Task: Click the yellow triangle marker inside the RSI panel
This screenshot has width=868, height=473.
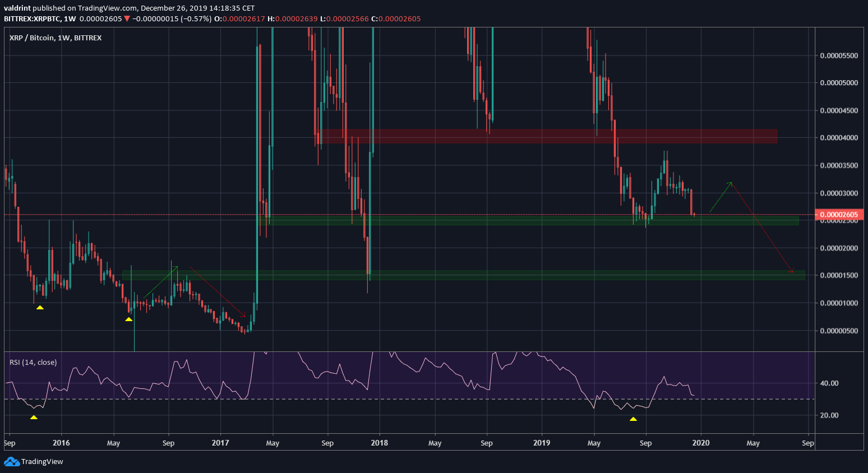Action: click(633, 418)
